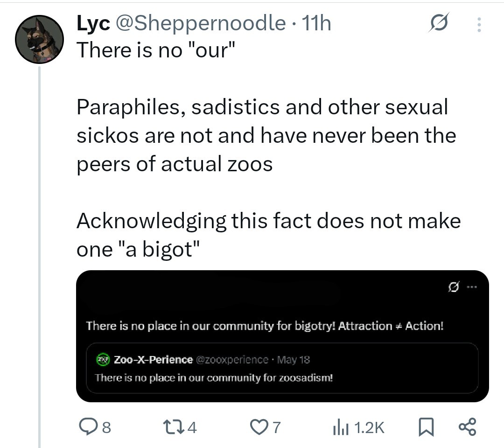Viewport: 504px width, 448px height.
Task: Open the ellipsis menu inside the embedded screenshot
Action: click(472, 287)
